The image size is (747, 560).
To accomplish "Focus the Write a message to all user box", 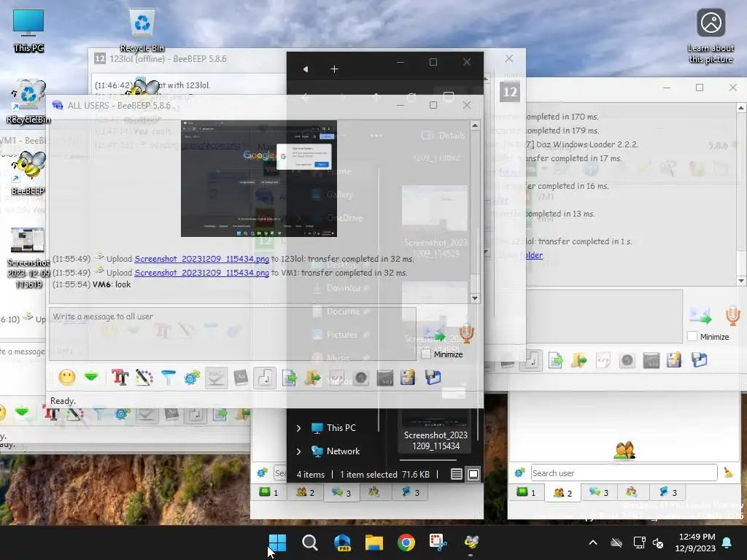I will point(233,333).
